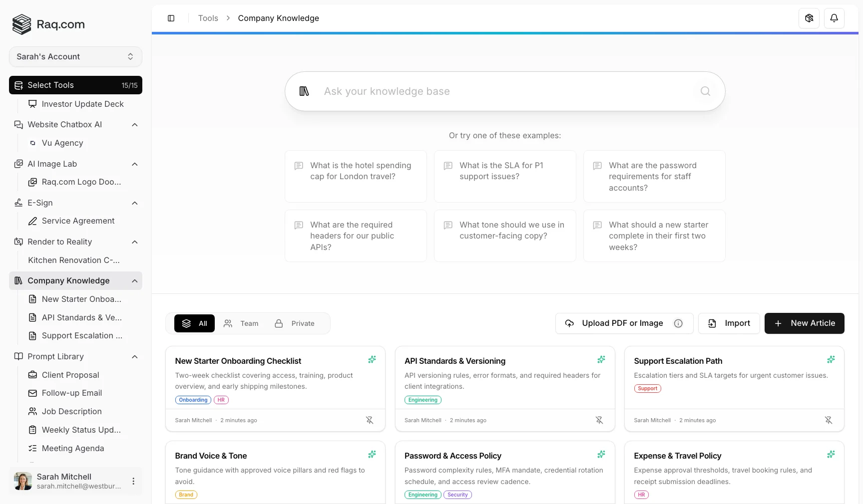
Task: Collapse the Company Knowledge section
Action: point(134,281)
